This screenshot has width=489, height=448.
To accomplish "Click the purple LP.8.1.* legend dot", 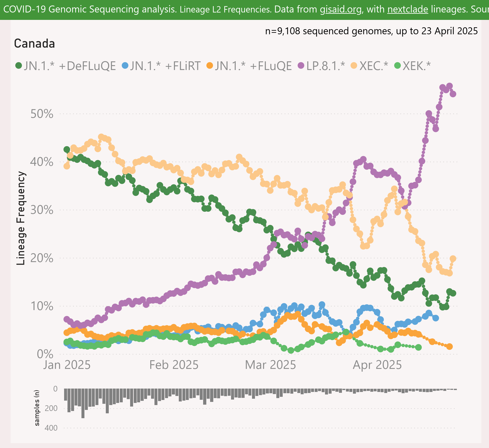I will tap(301, 65).
